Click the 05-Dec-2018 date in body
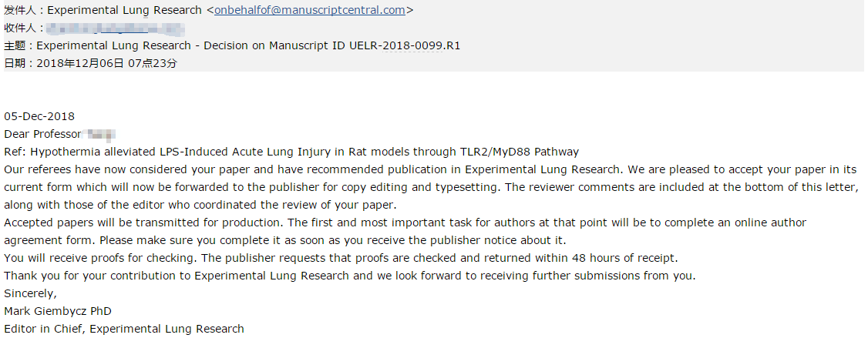The width and height of the screenshot is (868, 338). 39,116
